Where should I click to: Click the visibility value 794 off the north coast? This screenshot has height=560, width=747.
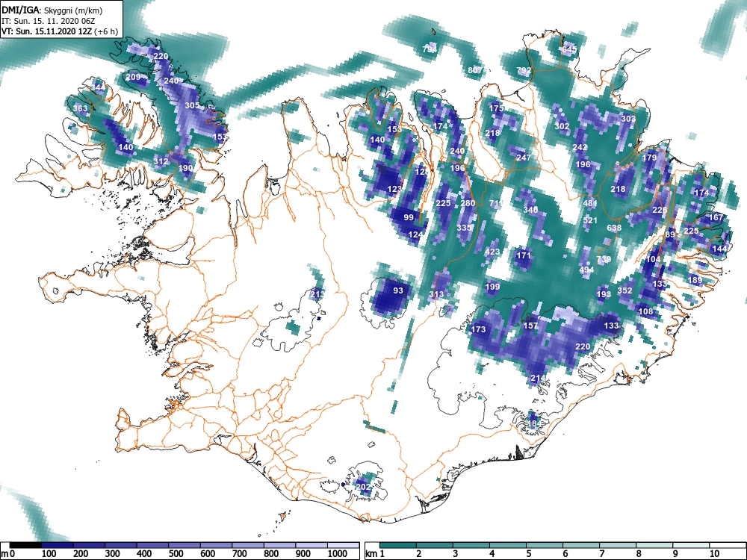coord(430,49)
